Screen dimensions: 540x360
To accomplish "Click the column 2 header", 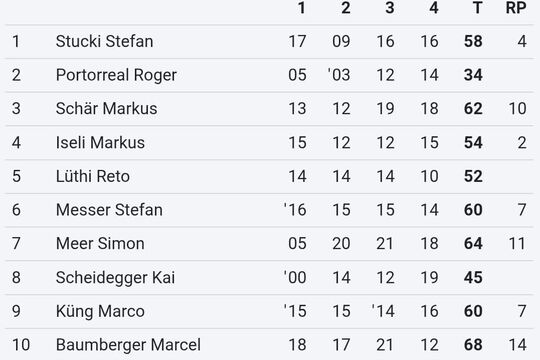I will coord(346,8).
